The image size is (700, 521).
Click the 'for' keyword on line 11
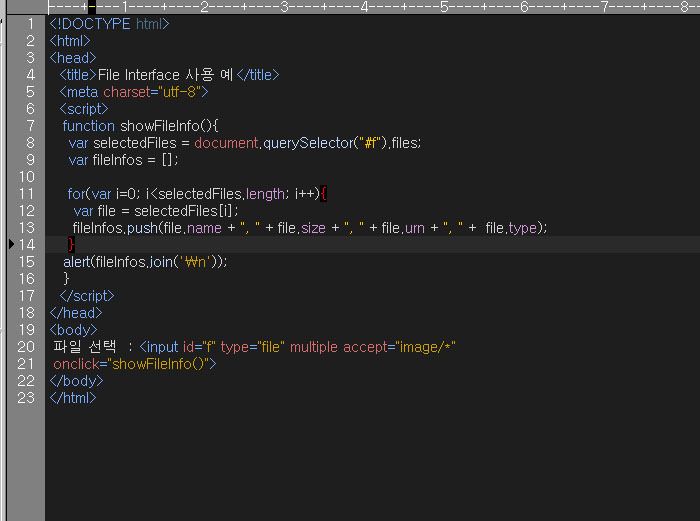76,194
